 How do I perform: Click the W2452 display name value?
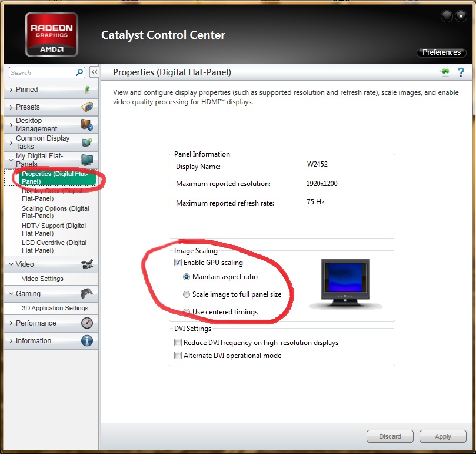point(317,164)
